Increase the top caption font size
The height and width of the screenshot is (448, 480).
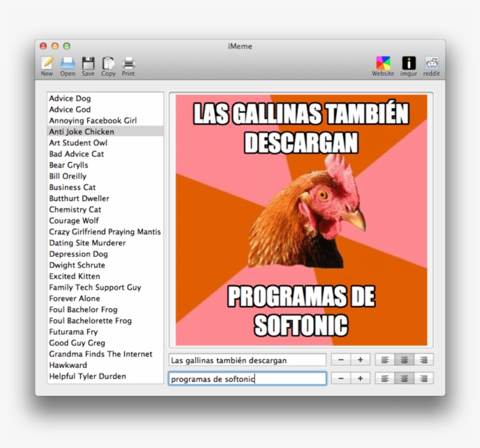point(360,359)
